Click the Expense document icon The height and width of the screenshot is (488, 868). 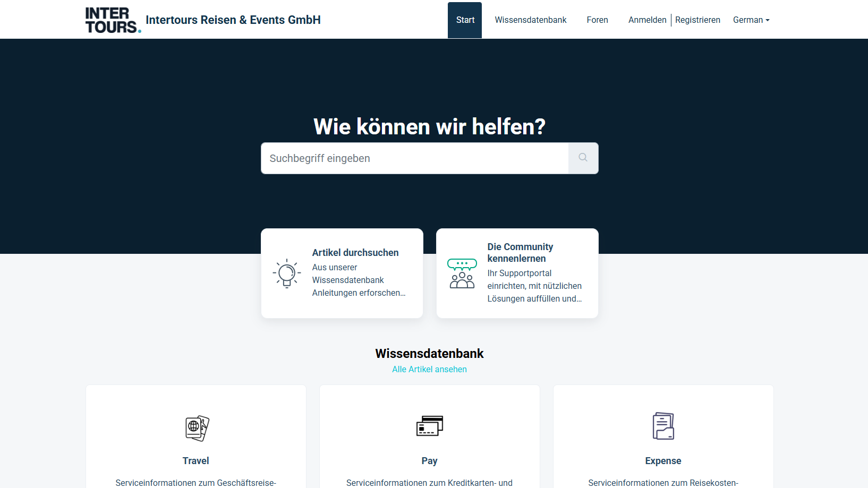pyautogui.click(x=663, y=426)
